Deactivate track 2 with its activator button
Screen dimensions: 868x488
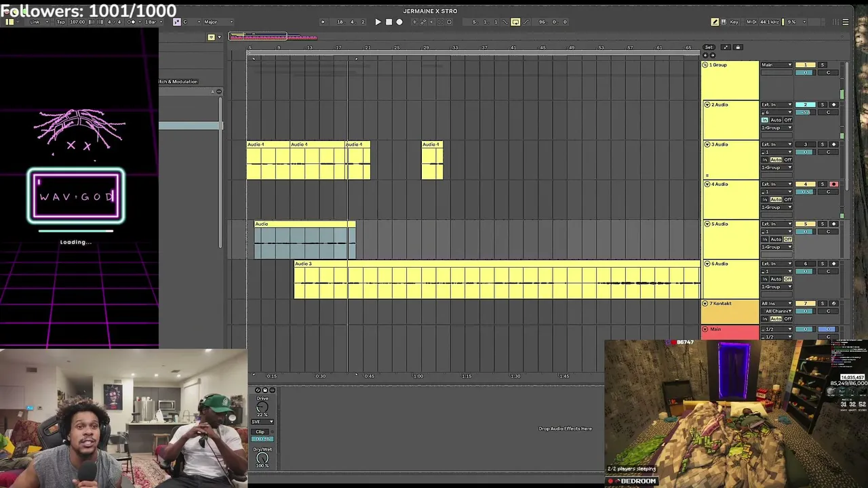pos(805,105)
